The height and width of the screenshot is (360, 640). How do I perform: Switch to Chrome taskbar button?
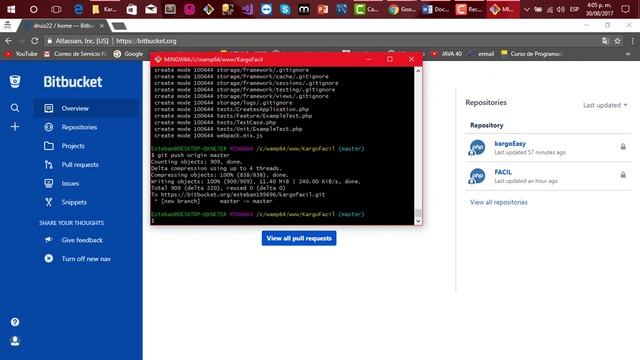click(x=402, y=9)
